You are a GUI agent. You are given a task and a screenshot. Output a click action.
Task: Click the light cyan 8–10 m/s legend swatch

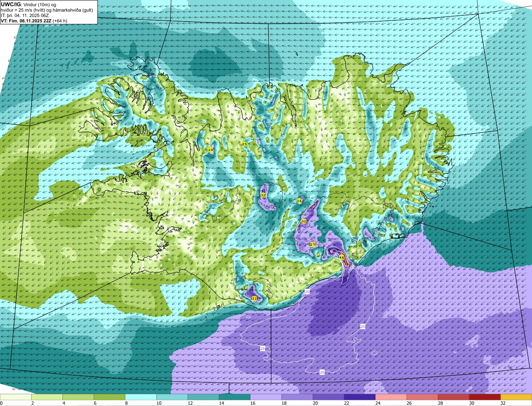[141, 397]
